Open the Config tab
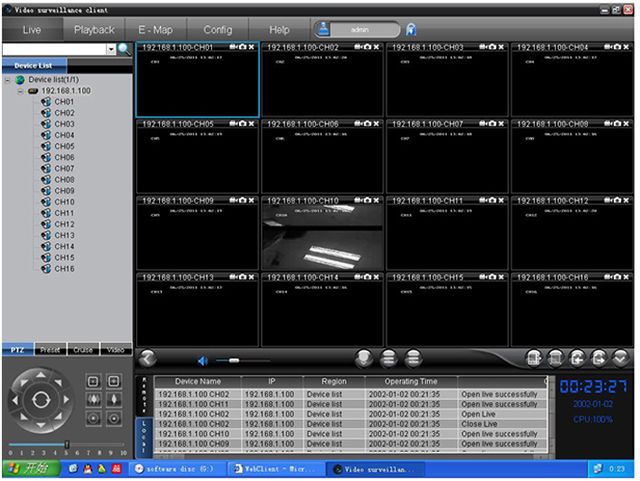640x481 pixels. (217, 30)
